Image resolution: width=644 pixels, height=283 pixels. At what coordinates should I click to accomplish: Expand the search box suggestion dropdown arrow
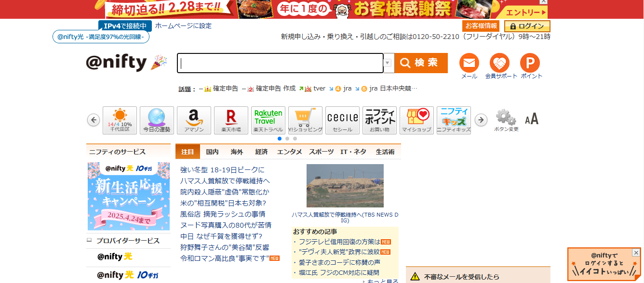(x=388, y=63)
